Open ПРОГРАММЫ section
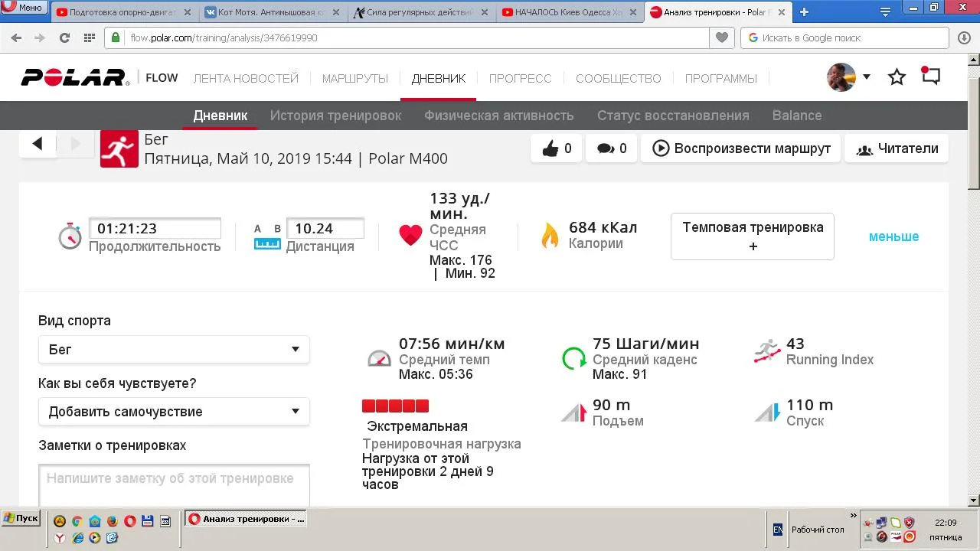This screenshot has width=980, height=551. pos(721,78)
